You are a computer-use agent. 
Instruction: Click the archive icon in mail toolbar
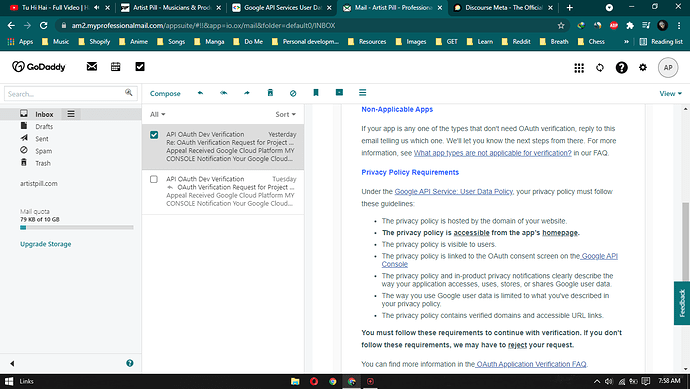coord(339,92)
